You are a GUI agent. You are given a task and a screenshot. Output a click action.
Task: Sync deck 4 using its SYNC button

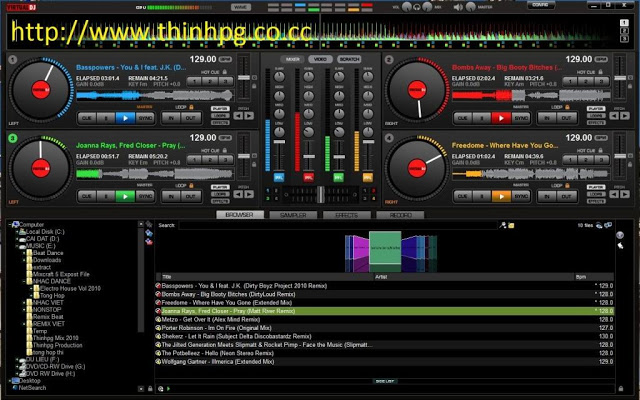tap(521, 196)
